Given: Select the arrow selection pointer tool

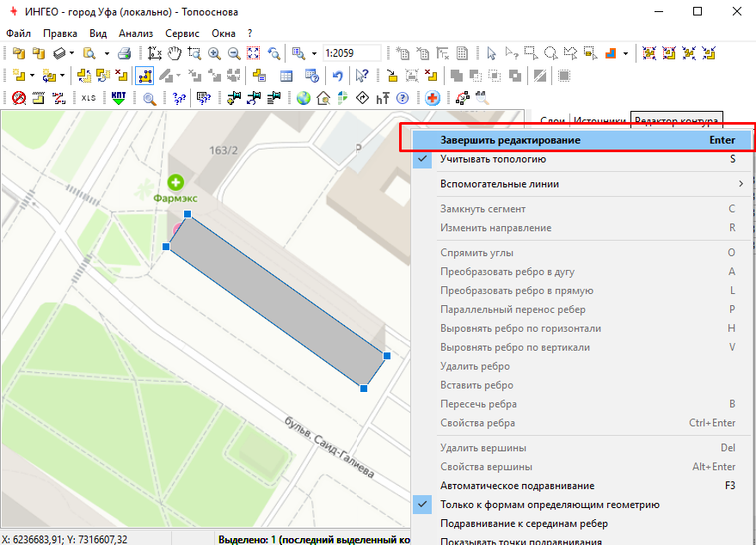Looking at the screenshot, I should tap(491, 53).
